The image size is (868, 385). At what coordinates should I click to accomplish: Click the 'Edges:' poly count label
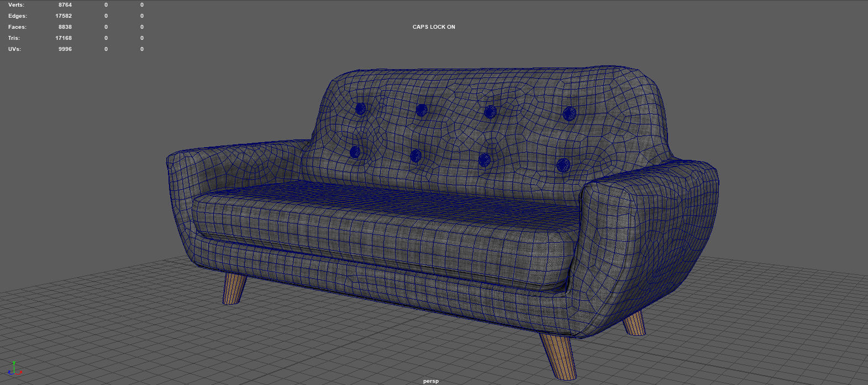[x=17, y=16]
